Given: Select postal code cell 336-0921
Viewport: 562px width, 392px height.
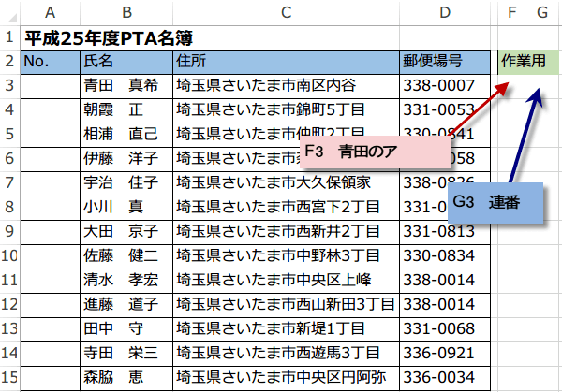Looking at the screenshot, I should coord(445,354).
